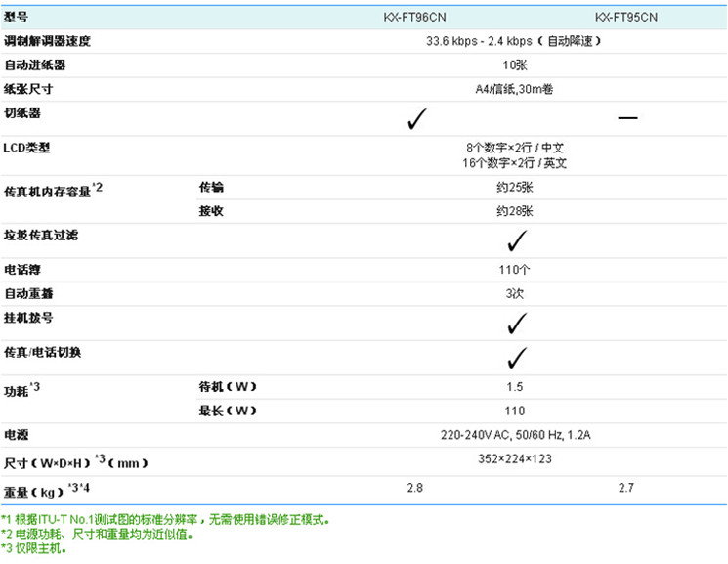Viewport: 728px width, 564px height.
Task: Click the 自动重播 row label
Action: [x=28, y=293]
